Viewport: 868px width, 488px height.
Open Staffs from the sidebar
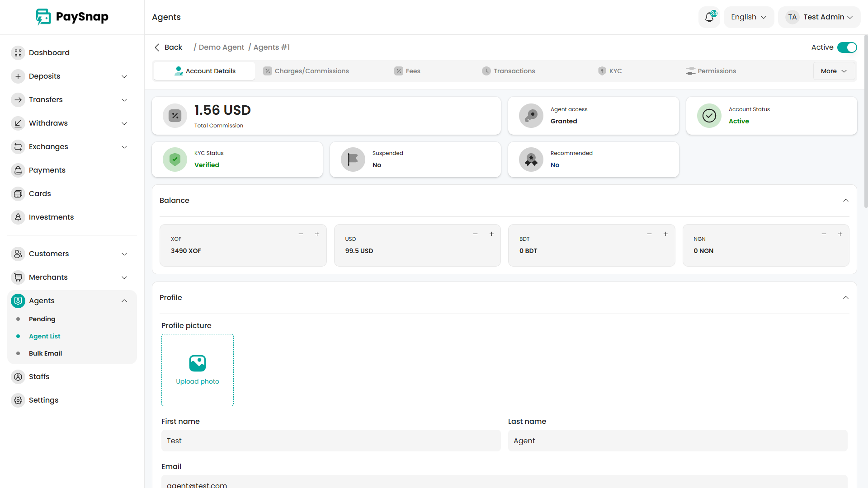pyautogui.click(x=18, y=377)
